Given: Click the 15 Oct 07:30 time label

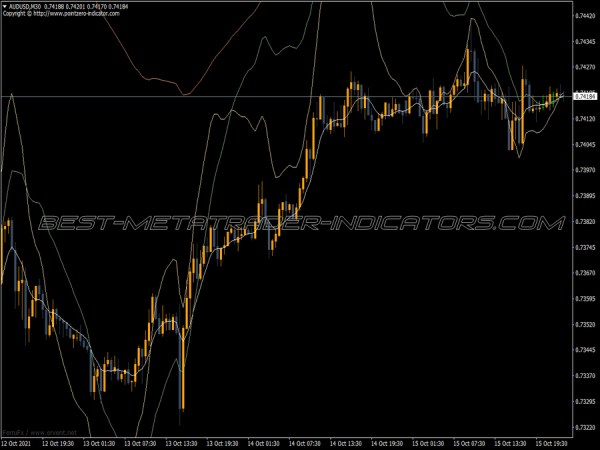Looking at the screenshot, I should (469, 443).
